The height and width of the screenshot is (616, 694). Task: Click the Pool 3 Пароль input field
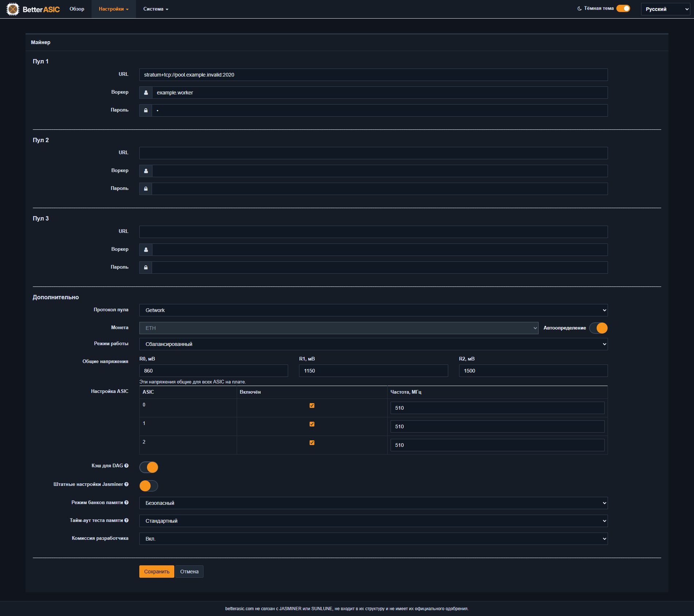pyautogui.click(x=380, y=268)
